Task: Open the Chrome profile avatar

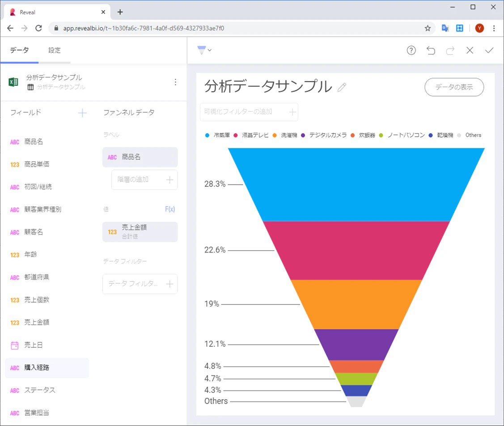Action: click(x=479, y=28)
